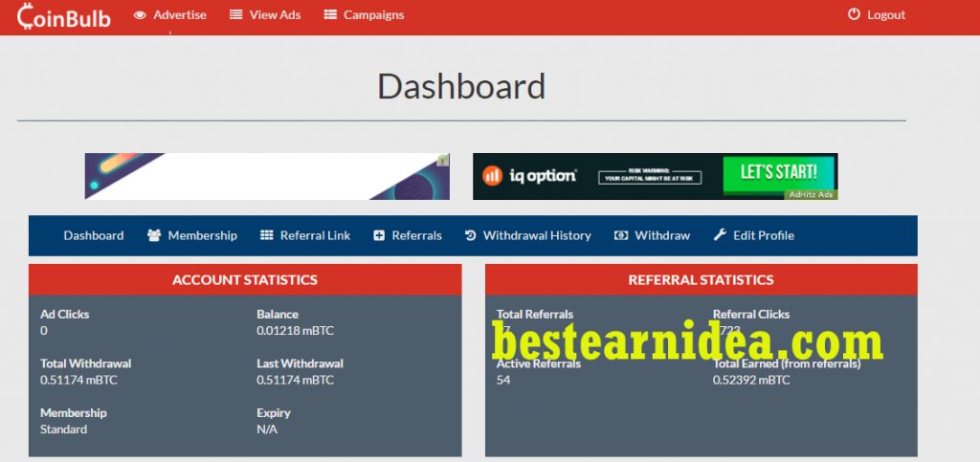Screen dimensions: 980x462
Task: Click the plus icon beside Referrals
Action: [x=379, y=235]
